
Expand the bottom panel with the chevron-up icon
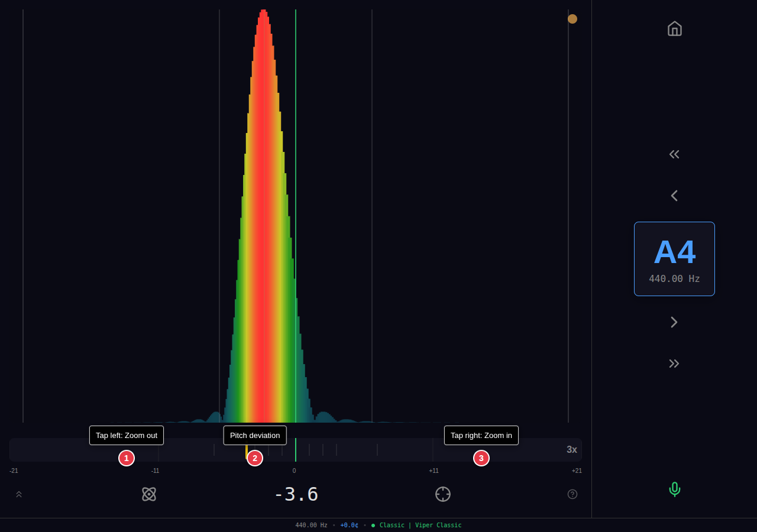[x=18, y=494]
